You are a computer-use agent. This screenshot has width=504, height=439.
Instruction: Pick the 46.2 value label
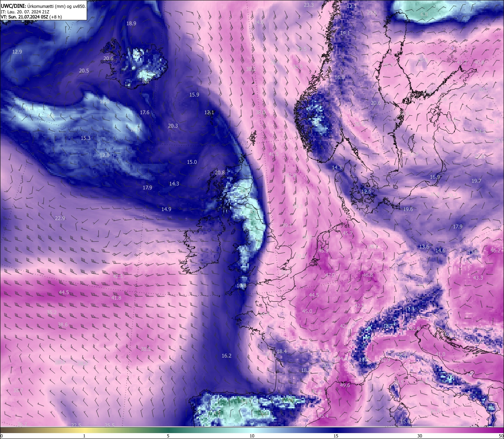(495, 250)
